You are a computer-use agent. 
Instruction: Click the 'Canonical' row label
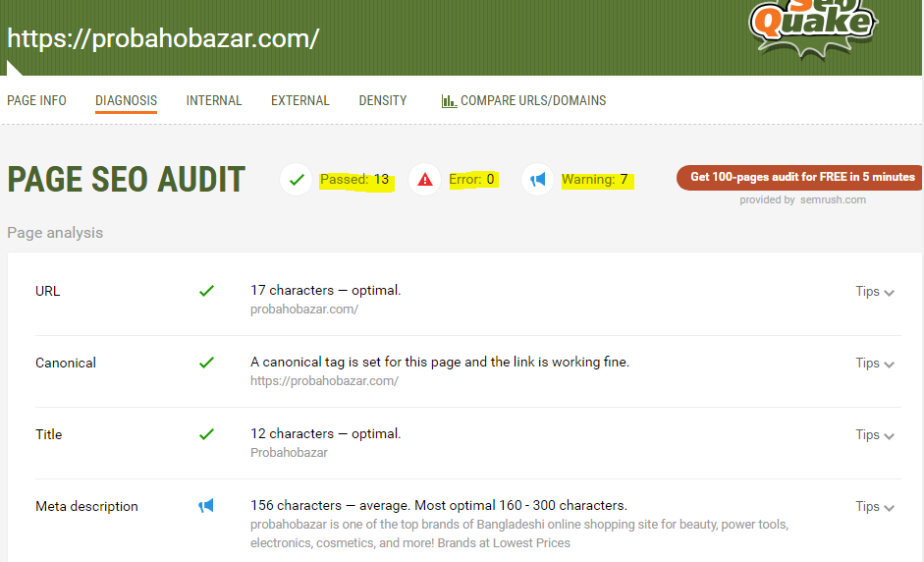click(x=66, y=364)
